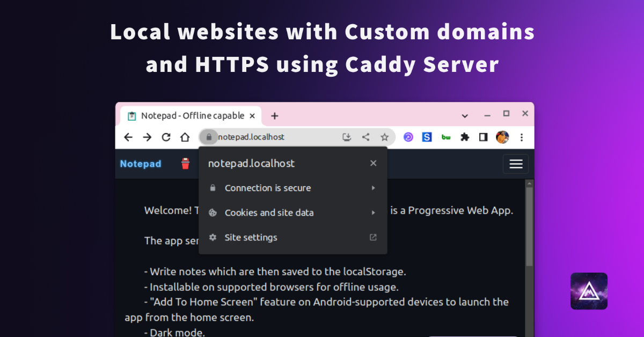Open Chrome's three-dot menu
644x337 pixels.
(x=522, y=137)
